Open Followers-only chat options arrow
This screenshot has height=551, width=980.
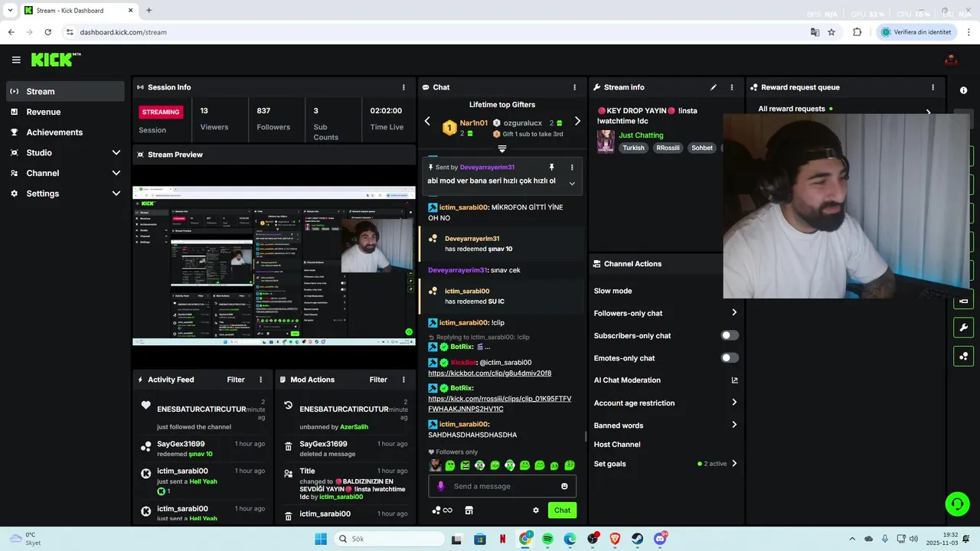734,312
